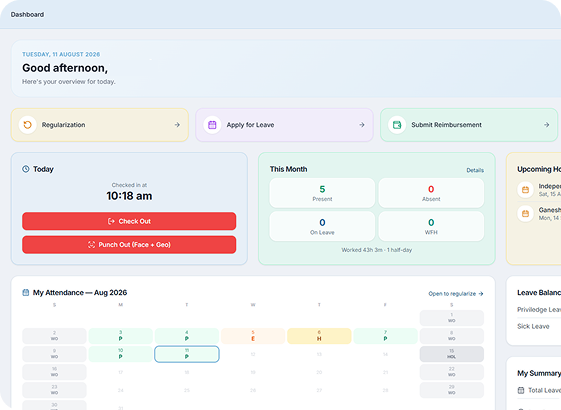Select day 7 marked present
The width and height of the screenshot is (561, 410).
pyautogui.click(x=385, y=336)
